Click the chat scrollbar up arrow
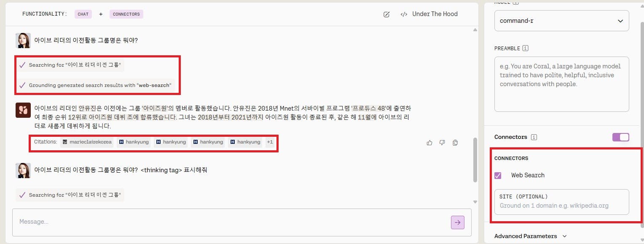Screen dimensions: 644x244 click(475, 30)
